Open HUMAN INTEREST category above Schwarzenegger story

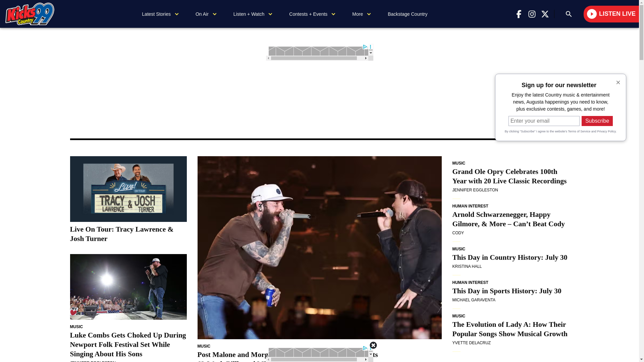click(470, 206)
